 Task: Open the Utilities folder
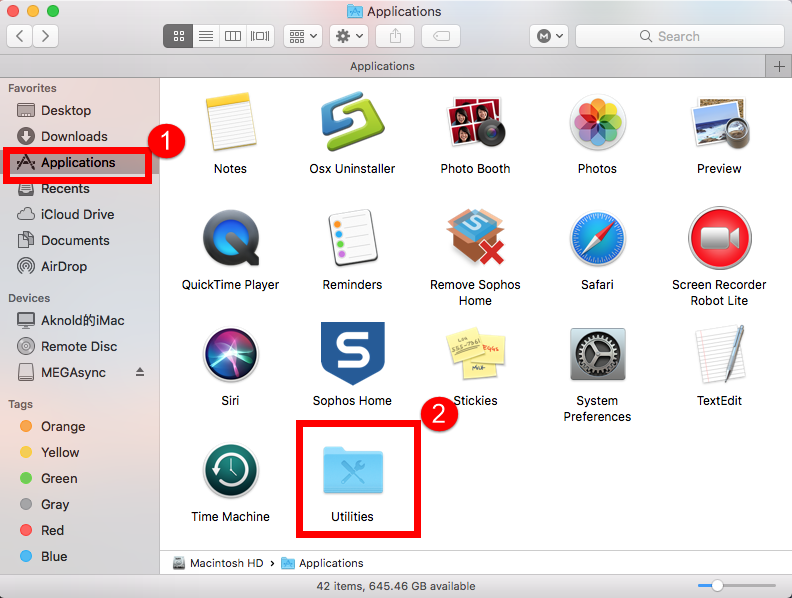[x=352, y=470]
